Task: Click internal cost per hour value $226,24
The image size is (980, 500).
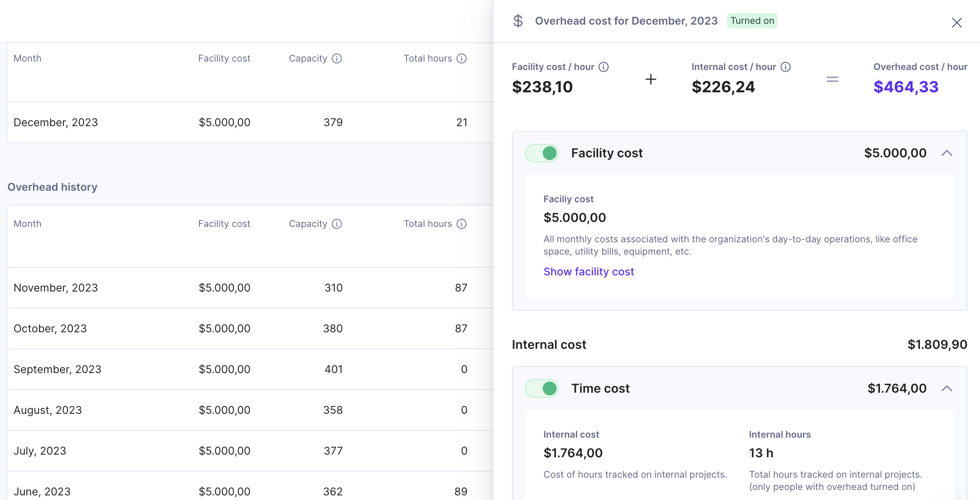Action: tap(723, 87)
